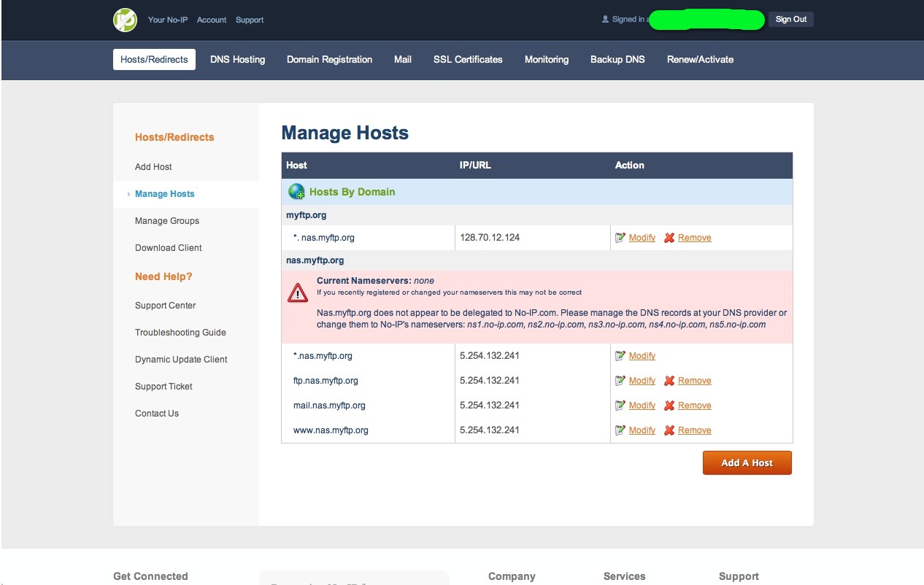Click modify pencil icon for *. nas.myftp.org
Image resolution: width=924 pixels, height=585 pixels.
[620, 238]
